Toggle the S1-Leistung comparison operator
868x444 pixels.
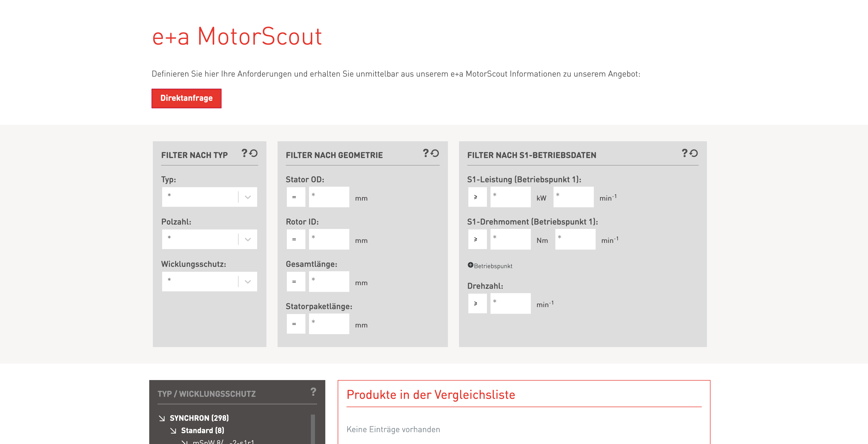477,197
